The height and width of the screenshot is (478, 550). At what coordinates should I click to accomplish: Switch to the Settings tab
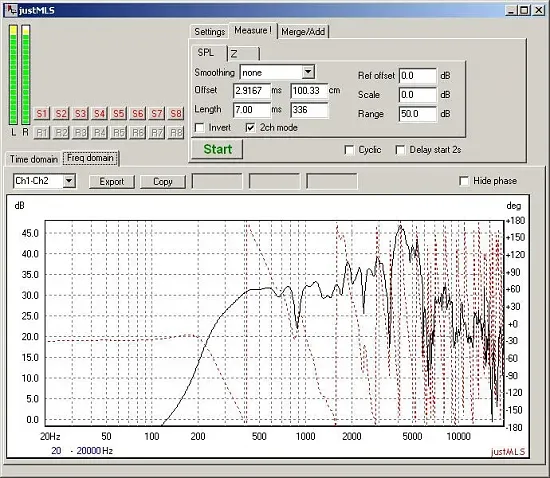pos(209,32)
